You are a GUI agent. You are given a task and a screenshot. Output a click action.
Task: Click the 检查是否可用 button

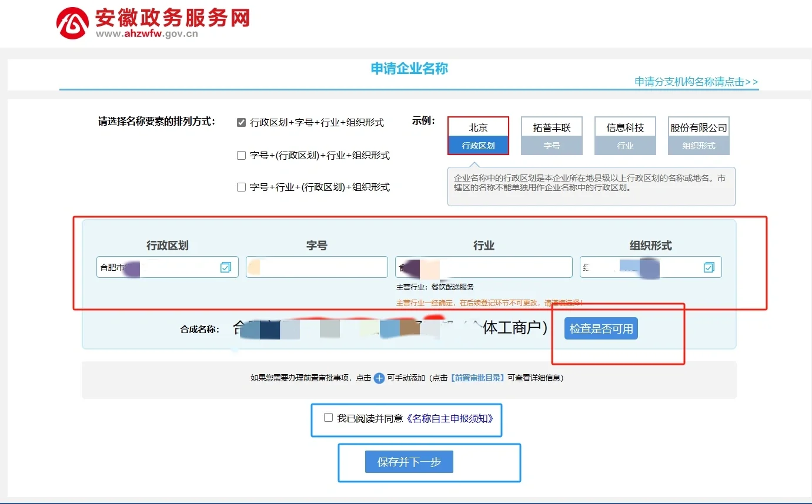[601, 329]
